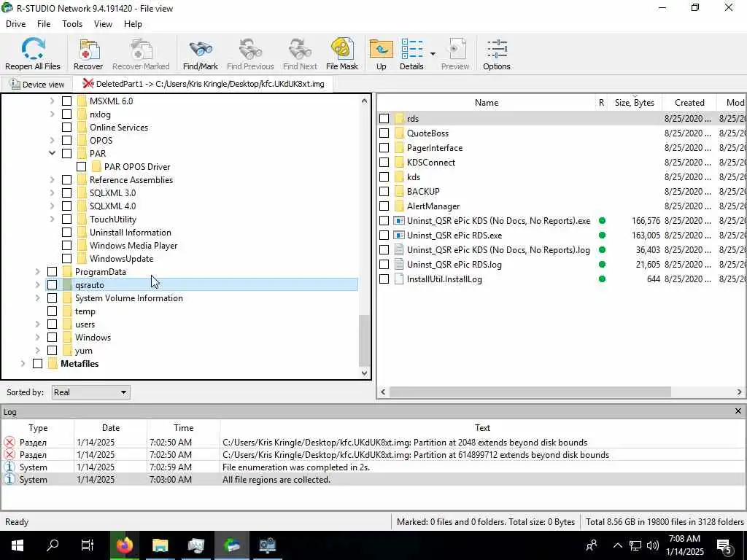Expand the qsrauto folder node
This screenshot has height=560, width=747.
(x=38, y=285)
